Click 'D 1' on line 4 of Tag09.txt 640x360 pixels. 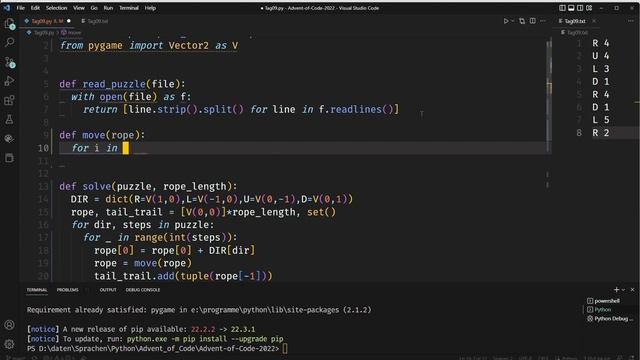(x=601, y=82)
